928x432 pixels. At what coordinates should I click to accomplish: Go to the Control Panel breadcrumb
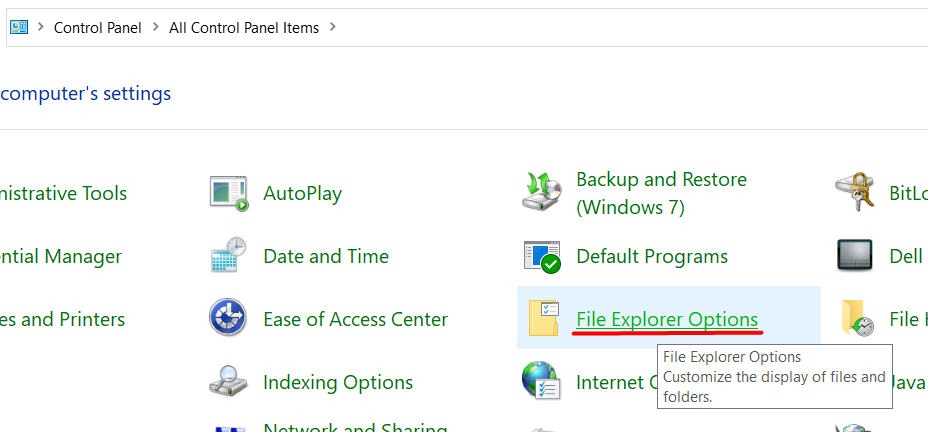[97, 28]
